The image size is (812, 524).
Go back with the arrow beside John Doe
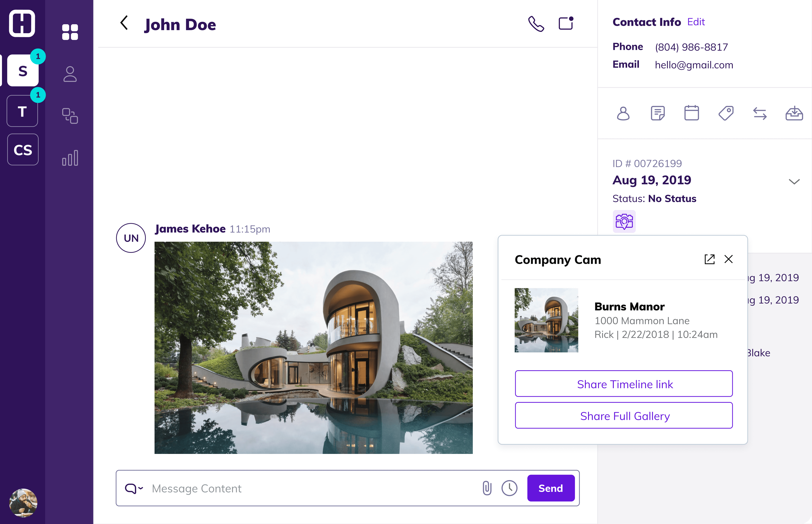[x=124, y=23]
